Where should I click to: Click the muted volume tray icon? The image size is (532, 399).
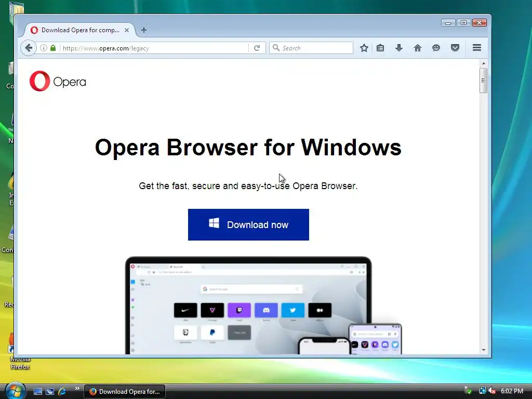point(492,391)
